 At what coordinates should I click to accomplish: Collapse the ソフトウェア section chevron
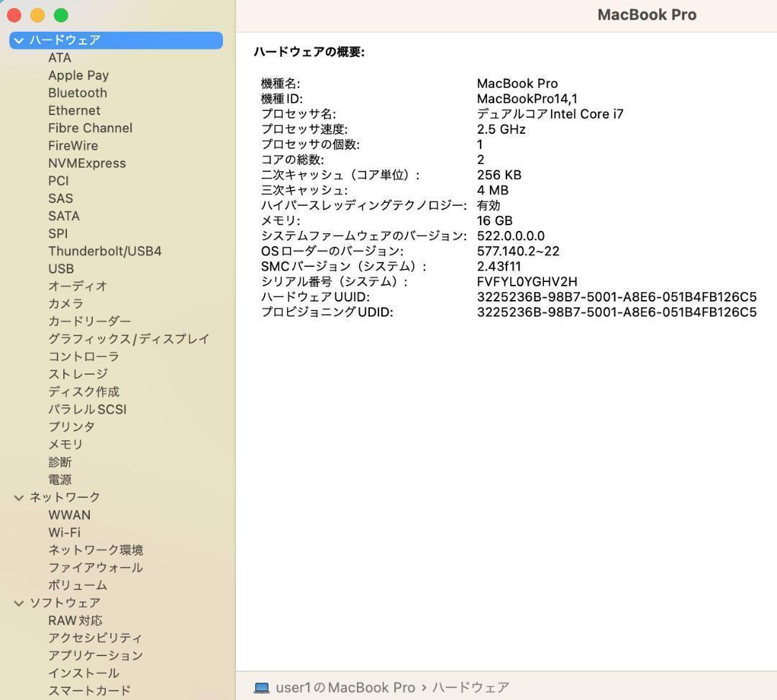point(19,604)
